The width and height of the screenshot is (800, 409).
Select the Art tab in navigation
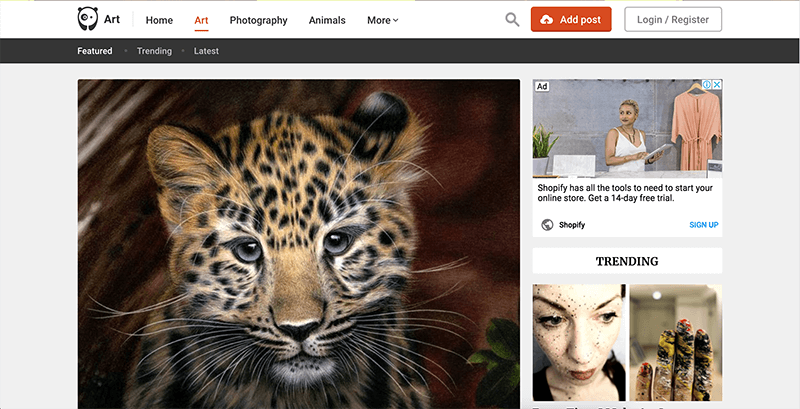pos(201,20)
